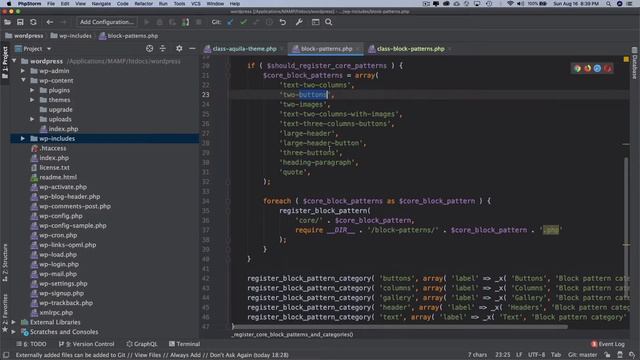Select .htaccess file in project tree
The width and height of the screenshot is (640, 360).
(x=54, y=148)
